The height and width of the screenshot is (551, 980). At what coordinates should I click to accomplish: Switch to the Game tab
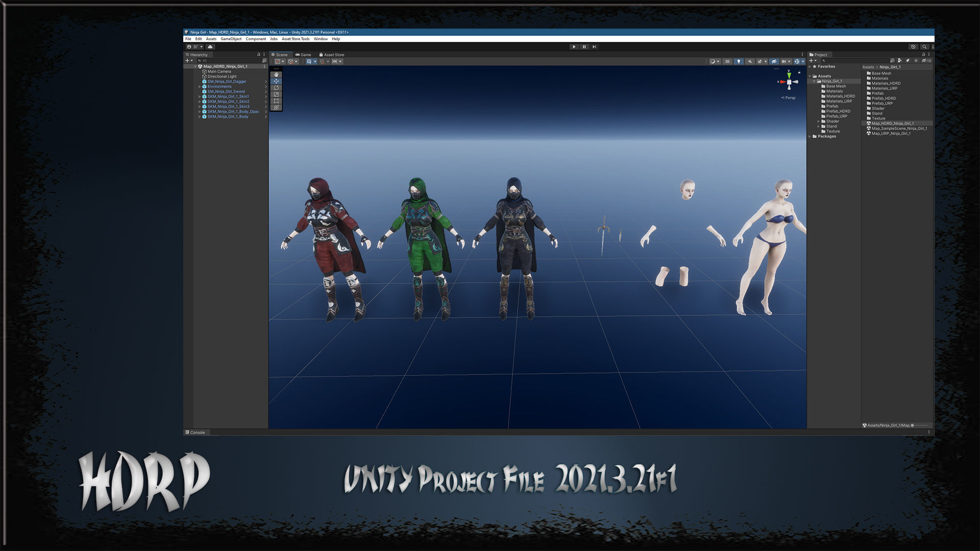pyautogui.click(x=303, y=55)
